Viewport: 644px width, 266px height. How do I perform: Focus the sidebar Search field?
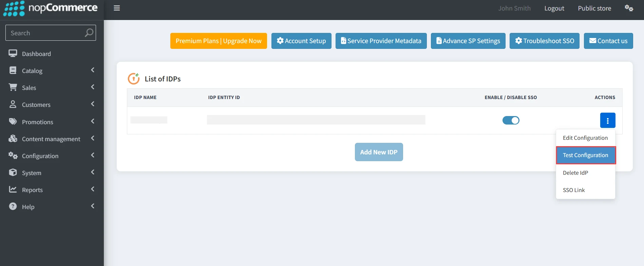[51, 33]
